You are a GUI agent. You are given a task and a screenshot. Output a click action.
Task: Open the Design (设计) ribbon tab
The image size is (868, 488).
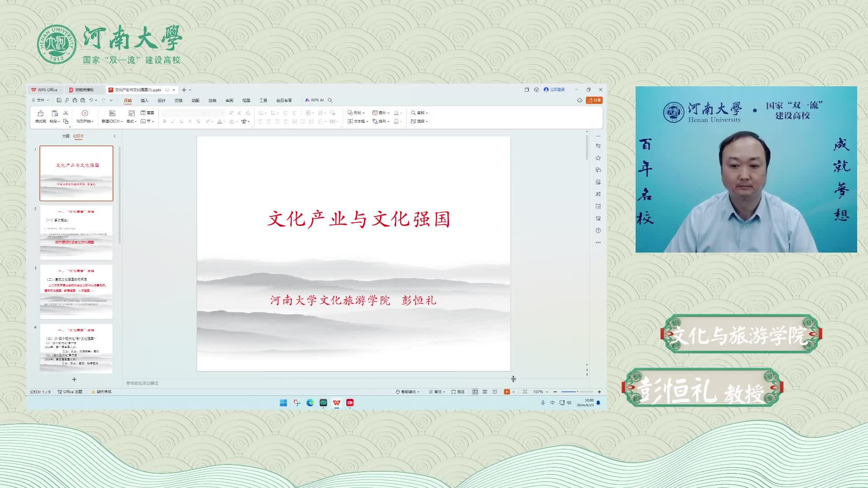[161, 100]
